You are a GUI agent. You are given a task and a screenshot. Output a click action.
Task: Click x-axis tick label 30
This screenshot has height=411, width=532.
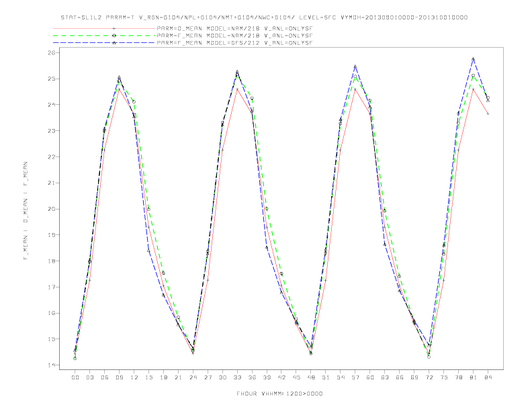[x=222, y=377]
